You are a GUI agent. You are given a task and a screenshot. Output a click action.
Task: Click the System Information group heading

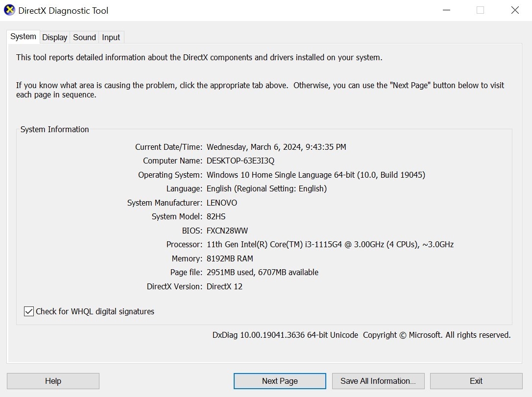pos(54,129)
